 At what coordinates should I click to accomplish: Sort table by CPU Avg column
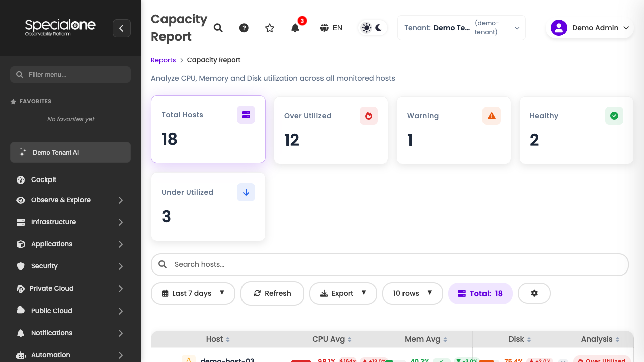pyautogui.click(x=332, y=339)
